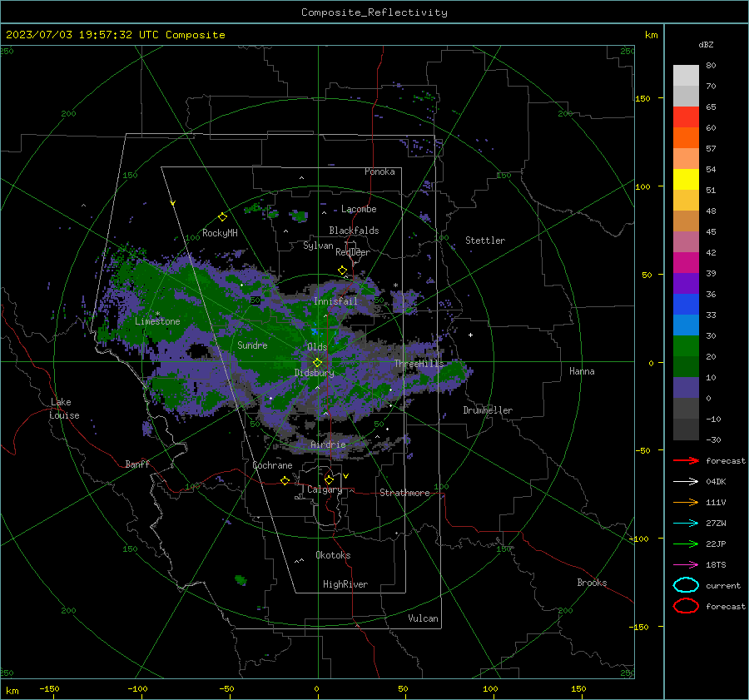Click yellow diamond marker above Calgary
749x700 pixels.
tap(329, 479)
